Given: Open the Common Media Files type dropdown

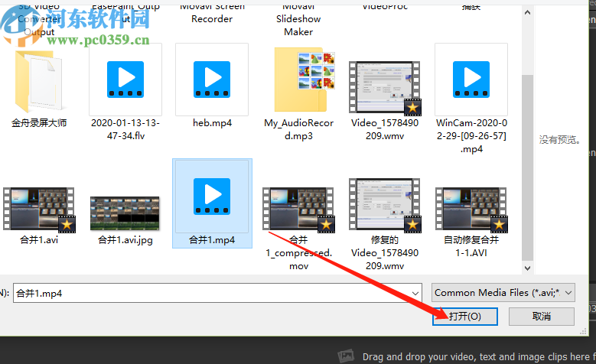Looking at the screenshot, I should pyautogui.click(x=503, y=293).
